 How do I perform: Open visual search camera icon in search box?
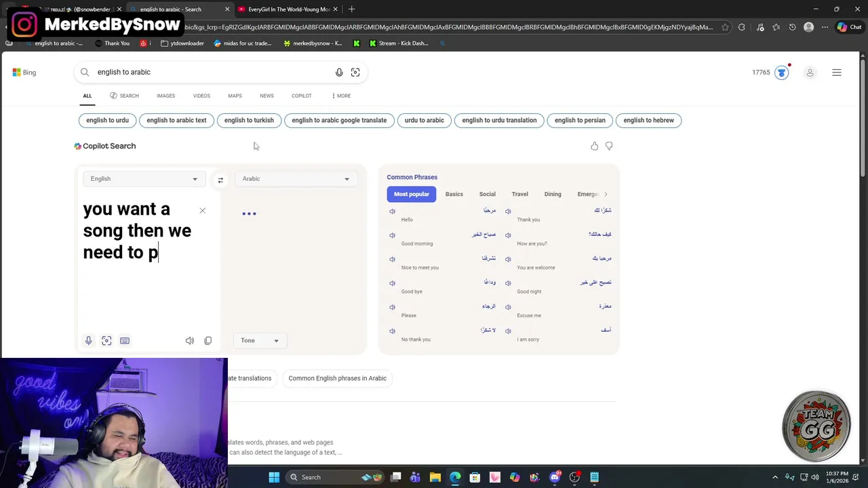pos(355,73)
